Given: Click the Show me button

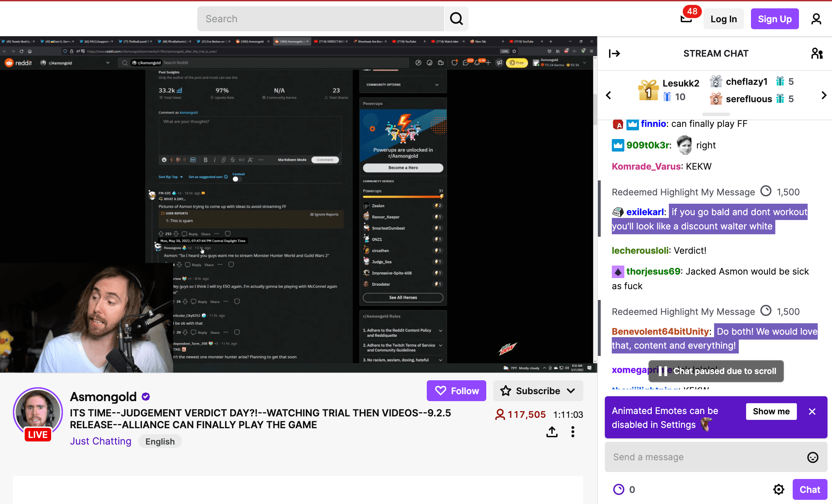Looking at the screenshot, I should click(771, 412).
